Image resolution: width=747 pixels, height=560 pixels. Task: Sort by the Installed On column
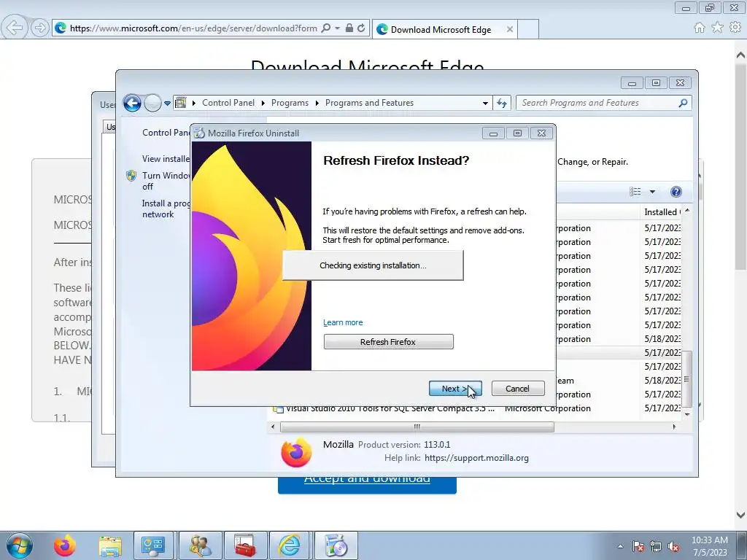pyautogui.click(x=661, y=212)
